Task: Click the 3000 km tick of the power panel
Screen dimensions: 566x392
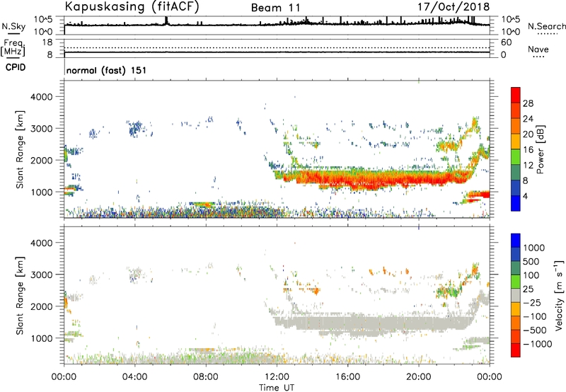Action: pos(42,129)
